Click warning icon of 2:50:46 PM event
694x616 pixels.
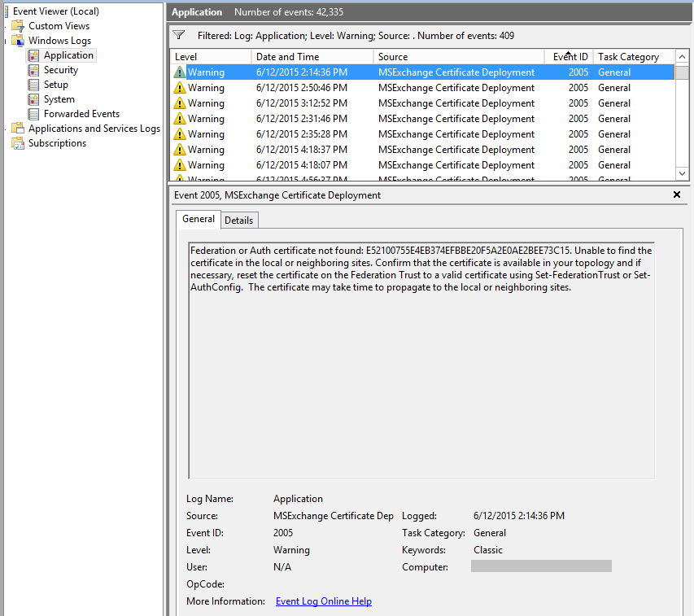tap(180, 88)
